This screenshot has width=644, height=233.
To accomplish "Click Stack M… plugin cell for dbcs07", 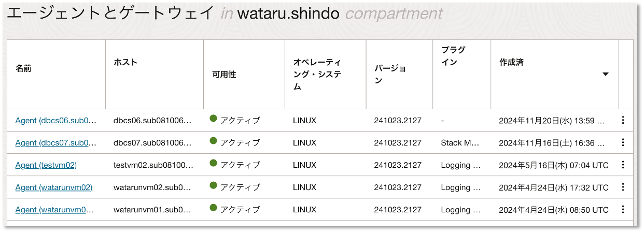I will (460, 143).
